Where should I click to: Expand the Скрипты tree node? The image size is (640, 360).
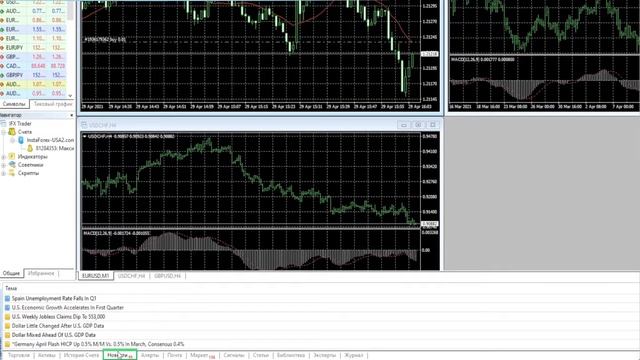pyautogui.click(x=4, y=173)
